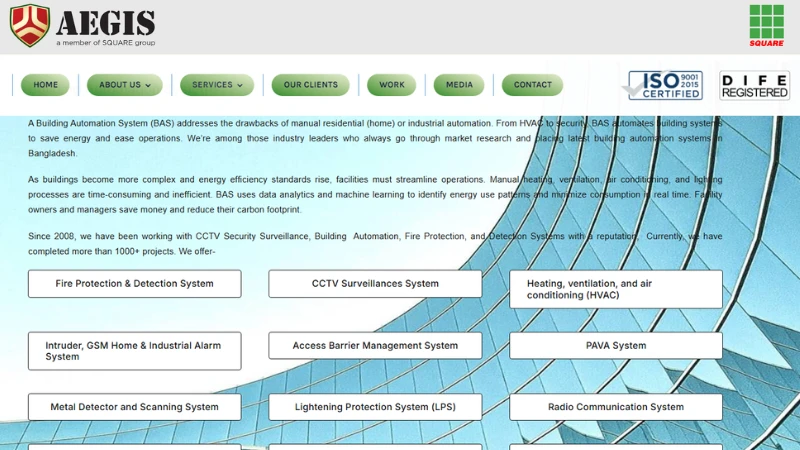Choose Radio Communication System

pos(616,407)
